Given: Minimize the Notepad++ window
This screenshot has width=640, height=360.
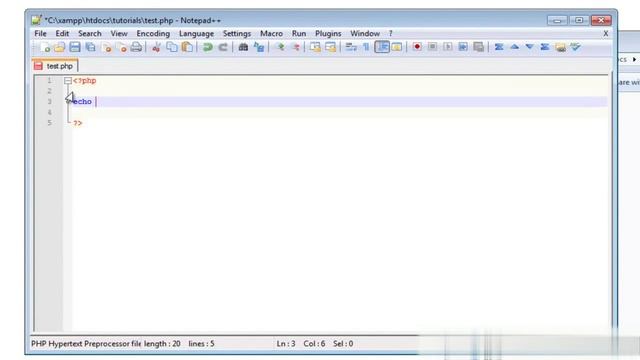Looking at the screenshot, I should [557, 20].
